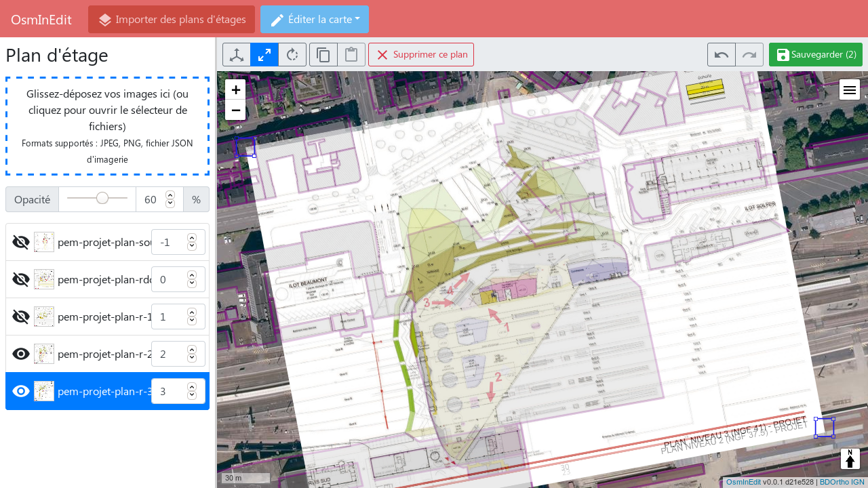
Task: Increase the opacity value with stepper
Action: click(170, 195)
